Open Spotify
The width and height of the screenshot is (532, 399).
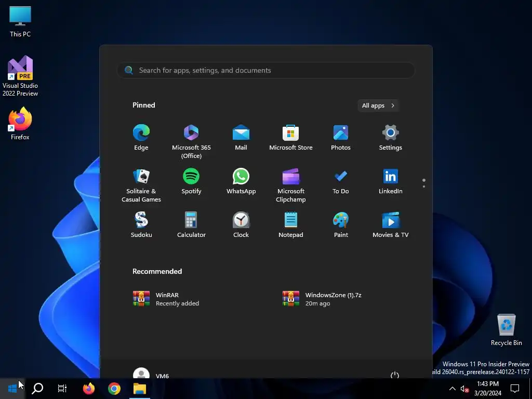pyautogui.click(x=191, y=181)
